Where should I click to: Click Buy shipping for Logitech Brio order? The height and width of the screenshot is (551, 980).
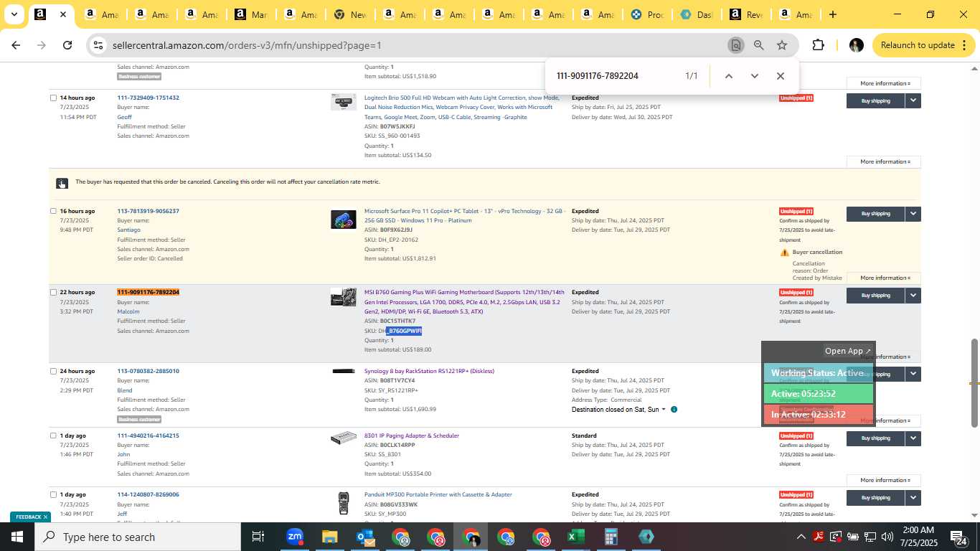click(x=875, y=101)
